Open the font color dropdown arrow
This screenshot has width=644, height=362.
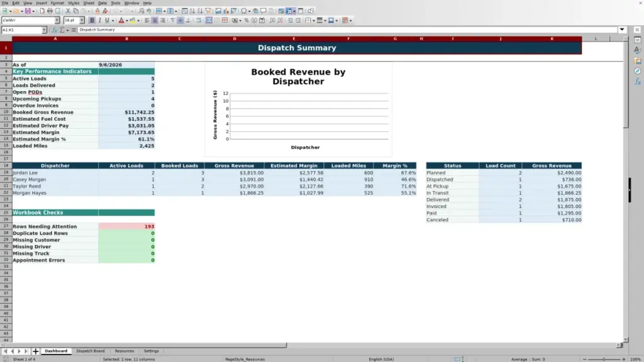127,21
